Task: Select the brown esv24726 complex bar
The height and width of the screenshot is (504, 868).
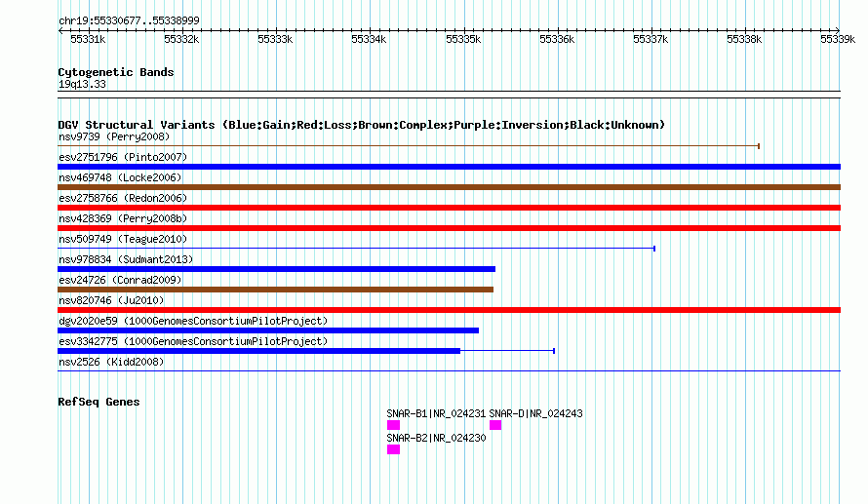Action: (275, 290)
